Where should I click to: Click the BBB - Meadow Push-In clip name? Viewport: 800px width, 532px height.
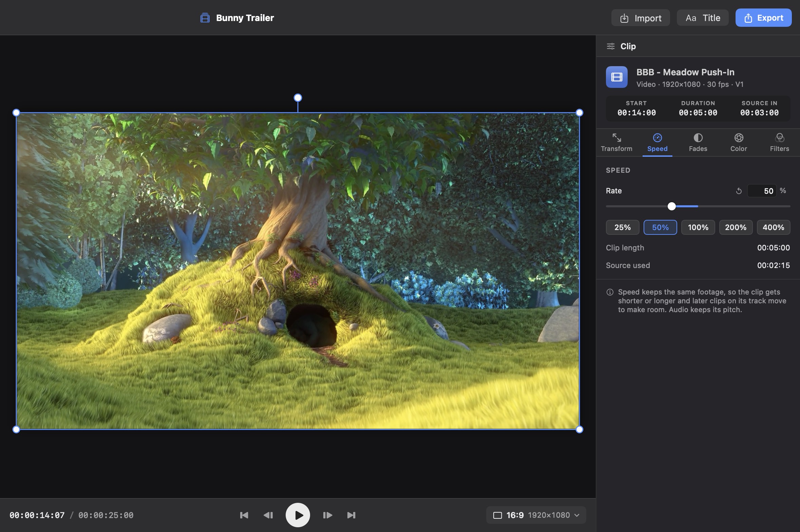tap(685, 72)
